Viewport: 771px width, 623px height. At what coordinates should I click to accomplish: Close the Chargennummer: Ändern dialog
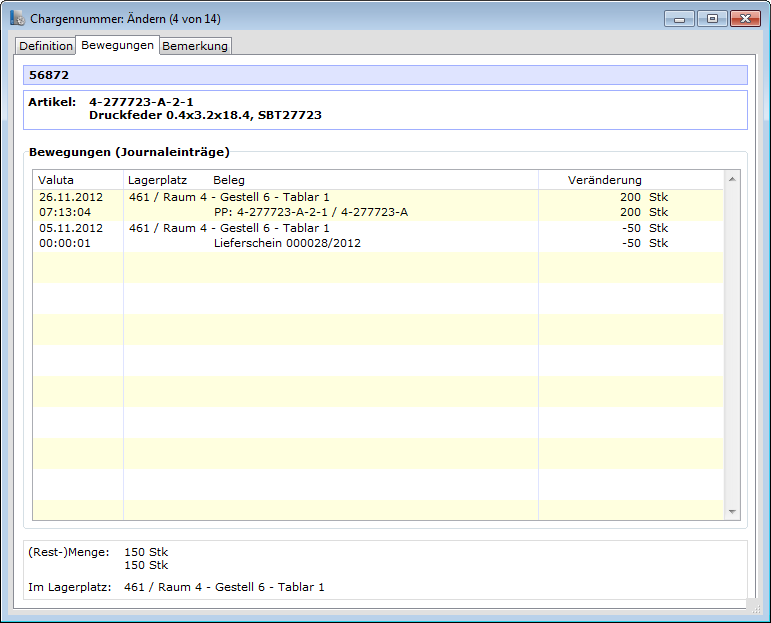tap(745, 18)
